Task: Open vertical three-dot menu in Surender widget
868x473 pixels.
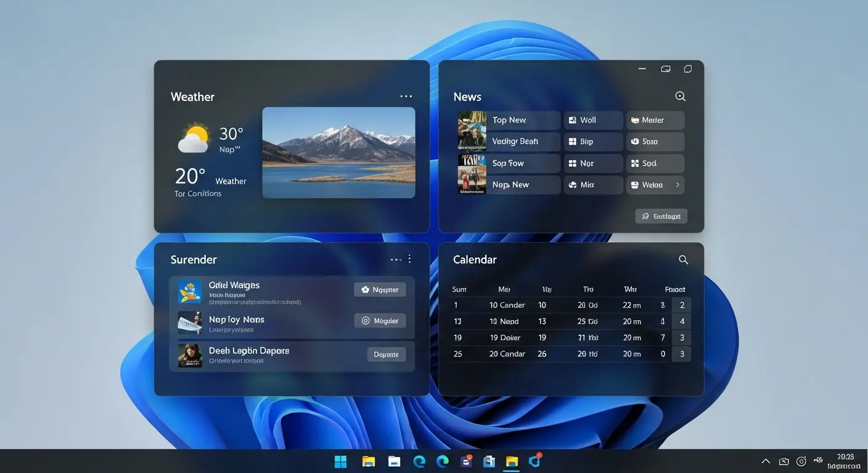Action: click(x=409, y=259)
